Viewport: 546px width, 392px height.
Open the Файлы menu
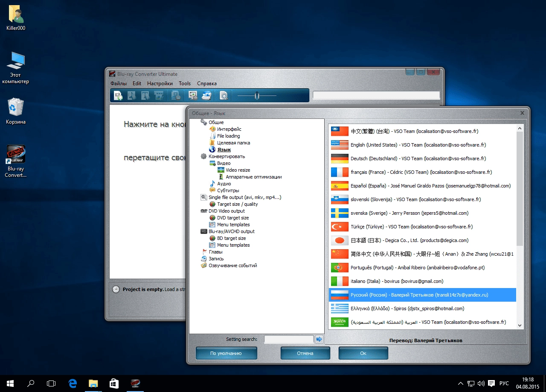tap(119, 84)
